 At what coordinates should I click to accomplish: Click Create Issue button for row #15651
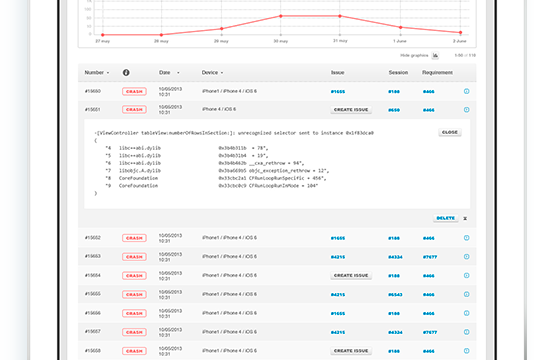(x=351, y=110)
